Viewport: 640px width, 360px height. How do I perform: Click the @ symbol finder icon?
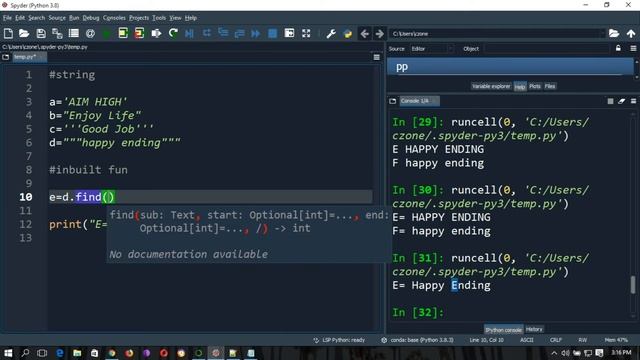(x=91, y=33)
